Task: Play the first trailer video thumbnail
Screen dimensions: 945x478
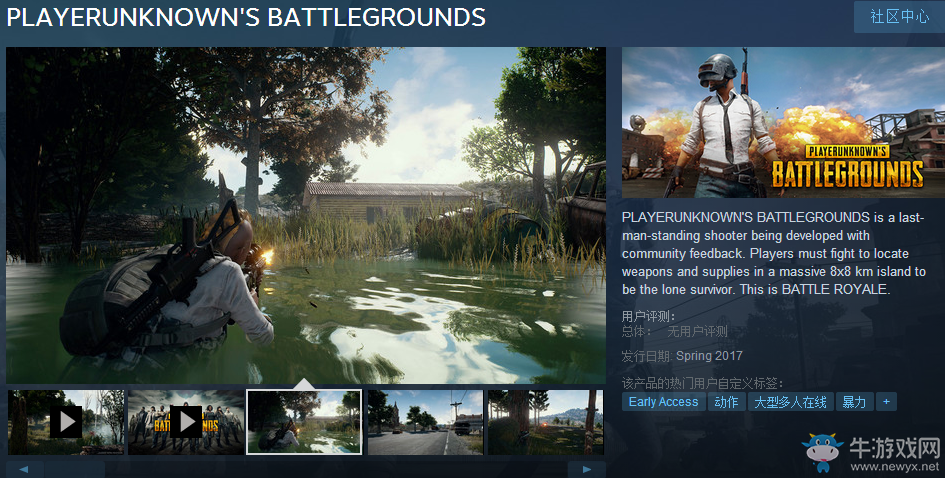Action: (x=66, y=422)
